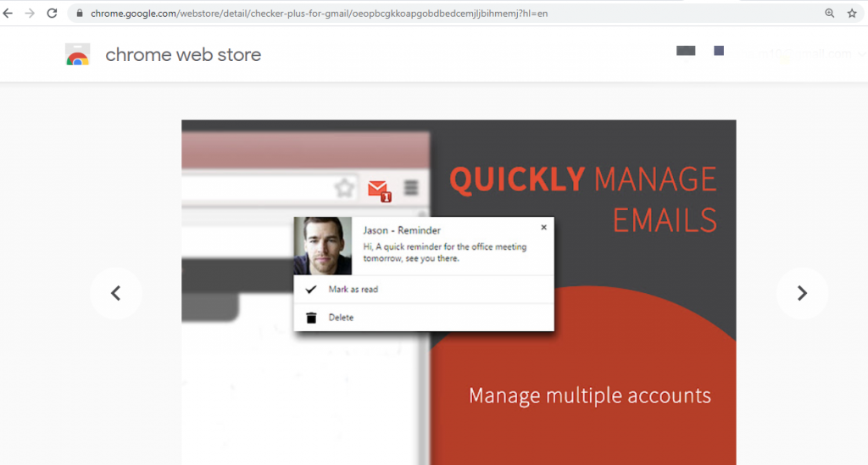Select Mark as read option
The width and height of the screenshot is (868, 465).
pos(424,289)
